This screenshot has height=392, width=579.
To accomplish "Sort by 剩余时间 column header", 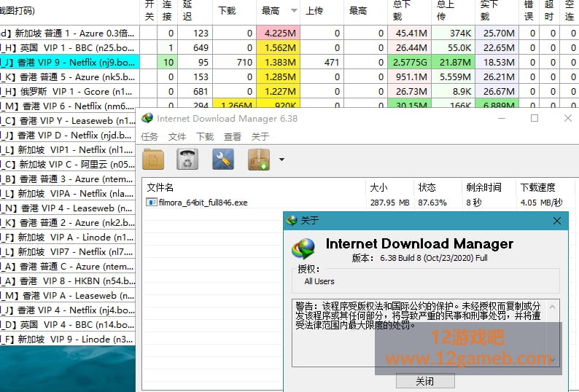I will [489, 187].
